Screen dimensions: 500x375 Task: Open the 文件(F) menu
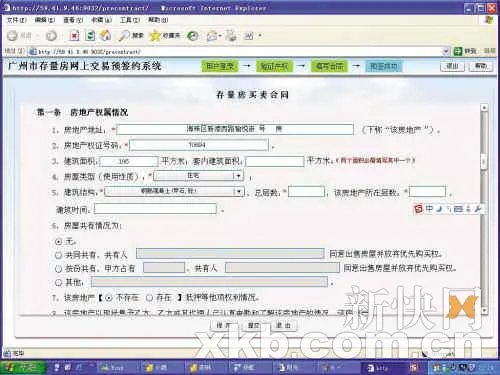pyautogui.click(x=17, y=20)
